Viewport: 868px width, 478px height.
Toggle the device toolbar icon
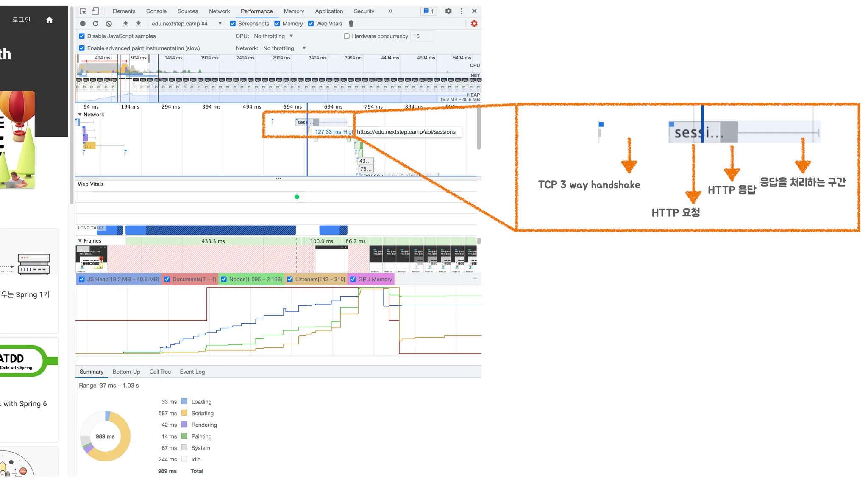tap(95, 11)
